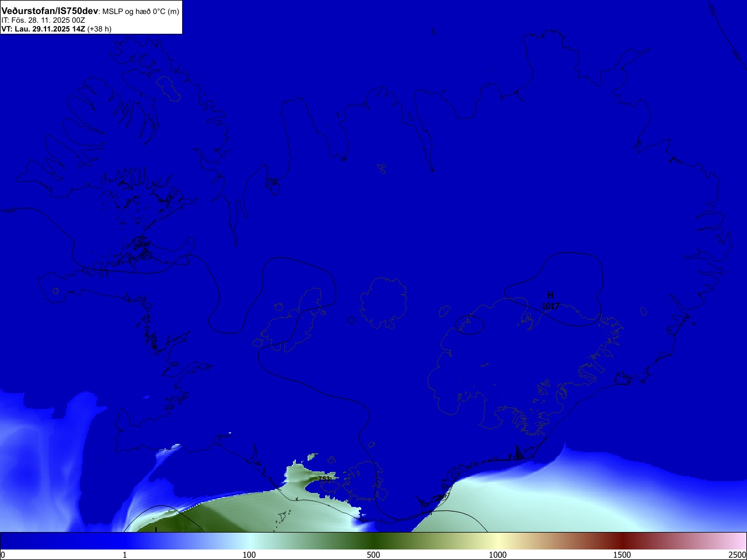Image resolution: width=747 pixels, height=560 pixels.
Task: Click the '2500' label on the color scale
Action: point(738,555)
